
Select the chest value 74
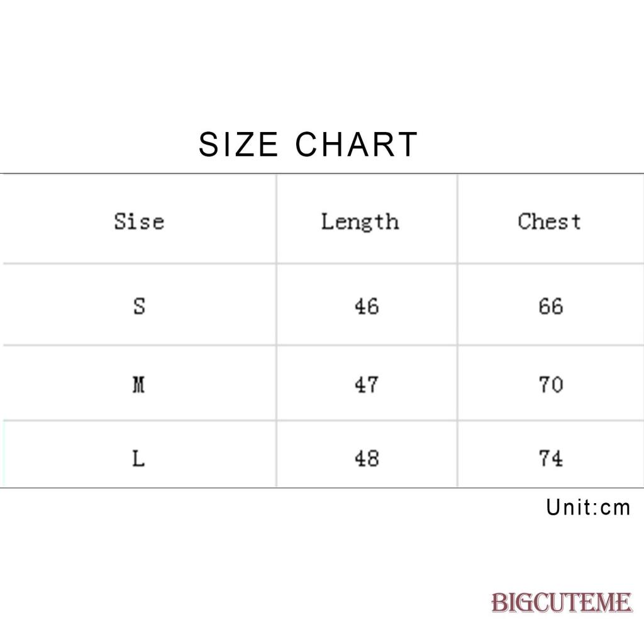click(x=550, y=458)
